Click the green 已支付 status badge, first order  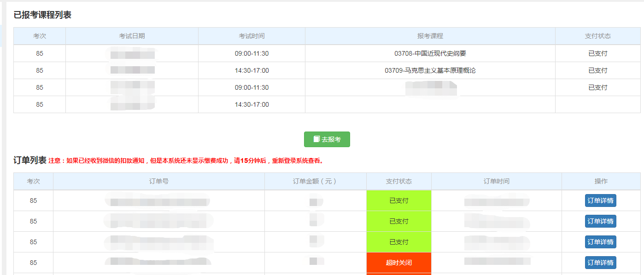[x=398, y=201]
